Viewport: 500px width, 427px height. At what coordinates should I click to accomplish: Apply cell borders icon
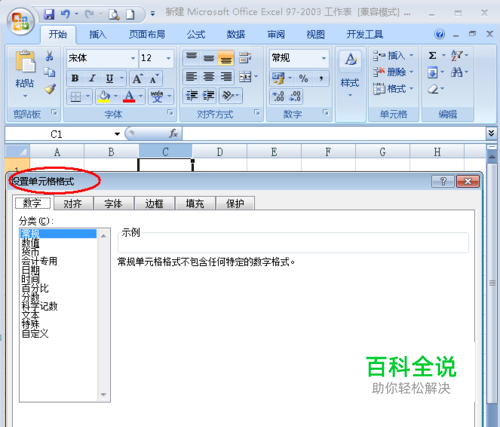click(x=76, y=97)
